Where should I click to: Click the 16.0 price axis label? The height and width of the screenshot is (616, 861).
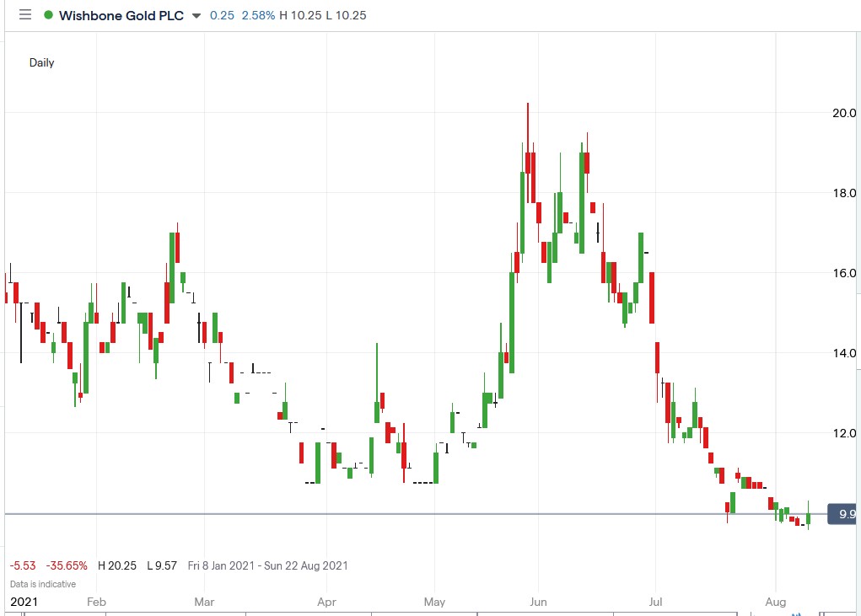click(x=844, y=273)
